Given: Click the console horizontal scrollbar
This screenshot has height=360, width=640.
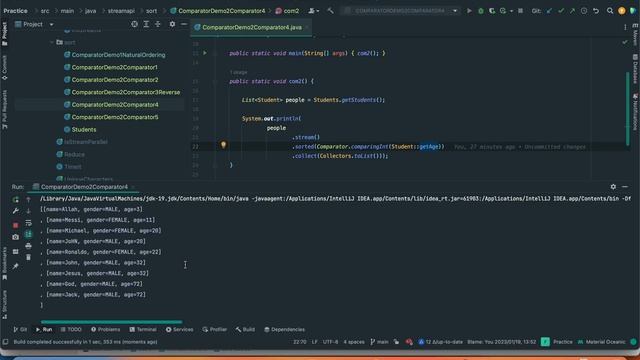Looking at the screenshot, I should coord(111,322).
